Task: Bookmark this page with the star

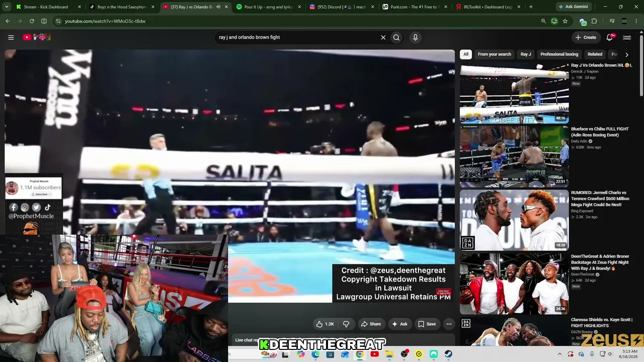Action: tap(565, 21)
